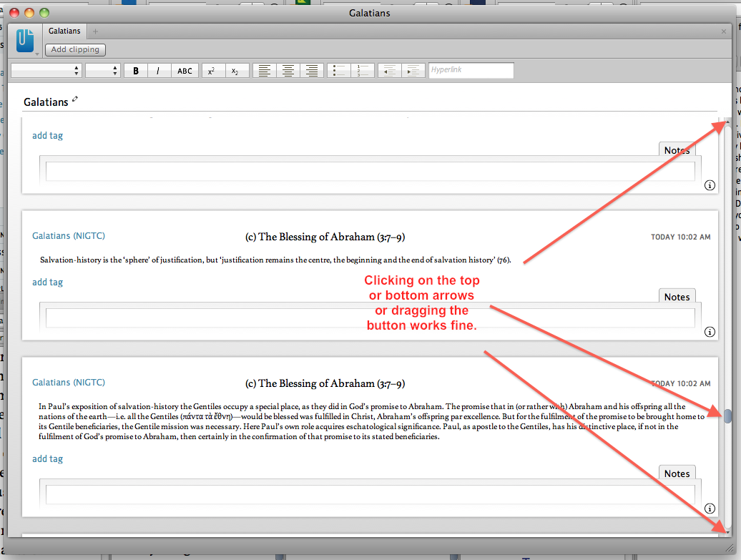Open the font size dropdown

coord(102,71)
